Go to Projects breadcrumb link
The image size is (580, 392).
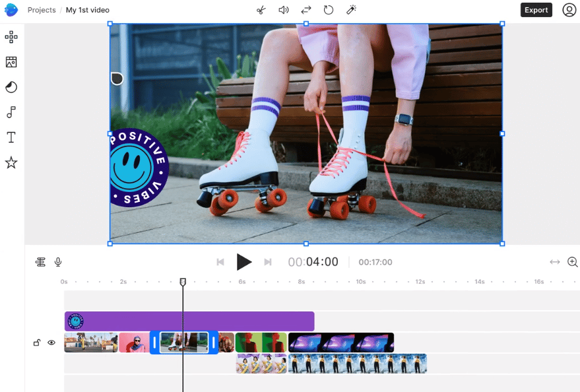click(x=42, y=10)
